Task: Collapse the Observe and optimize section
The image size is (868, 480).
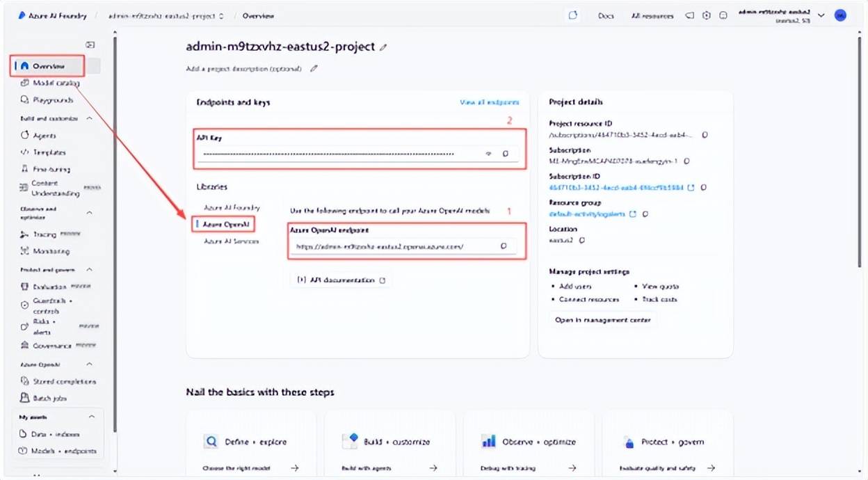Action: point(89,213)
